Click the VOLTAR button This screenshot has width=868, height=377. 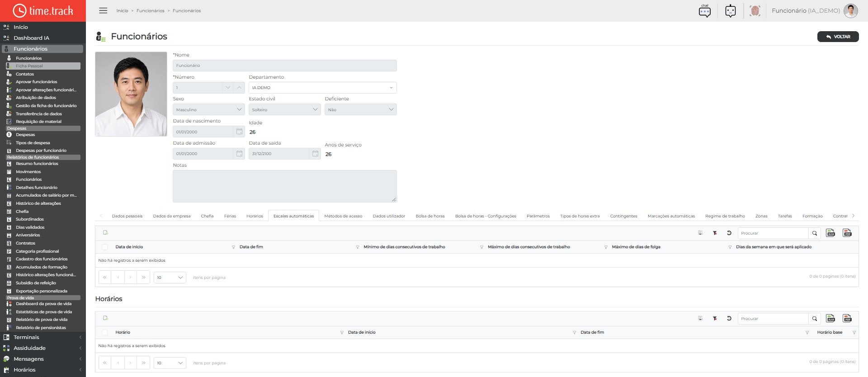(x=838, y=37)
